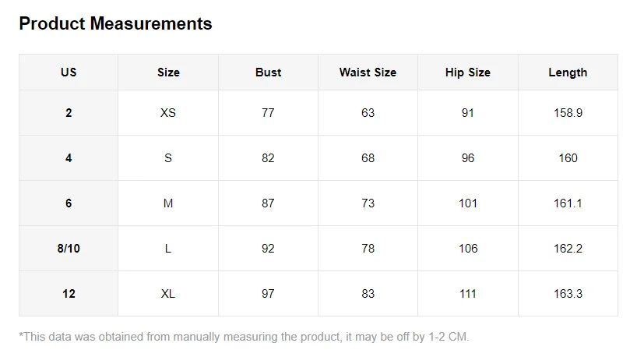Click the waist value 78
Viewport: 644px width, 357px height.
click(x=368, y=249)
